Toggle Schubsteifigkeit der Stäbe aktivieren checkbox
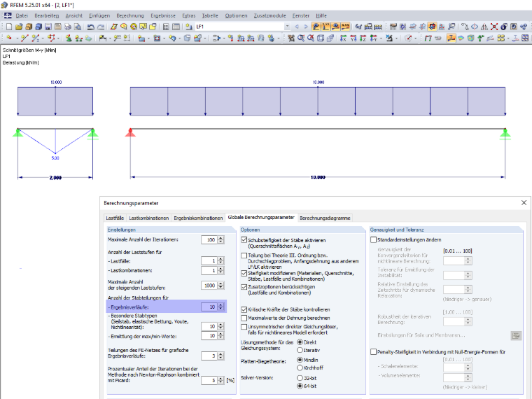This screenshot has width=532, height=399. [x=244, y=240]
